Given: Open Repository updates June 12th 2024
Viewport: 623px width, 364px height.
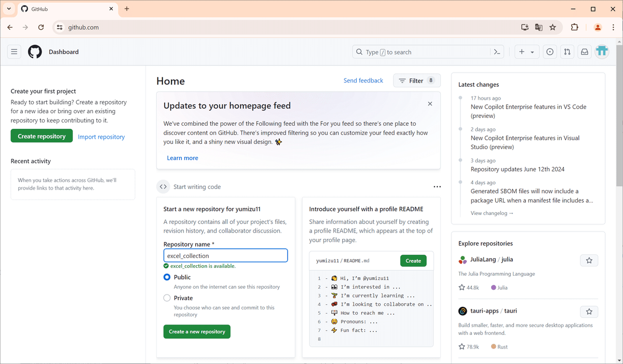Looking at the screenshot, I should [x=518, y=169].
